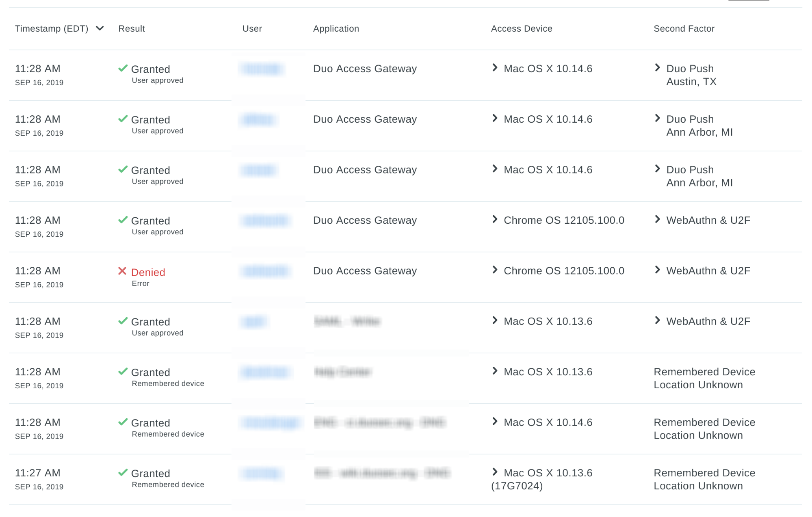Expand WebAuthn & U2F in the Denied row

coord(658,270)
